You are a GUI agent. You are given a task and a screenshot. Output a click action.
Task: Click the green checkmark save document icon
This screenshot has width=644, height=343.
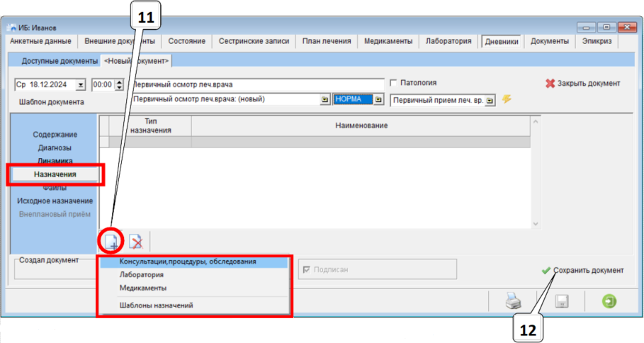pos(546,270)
